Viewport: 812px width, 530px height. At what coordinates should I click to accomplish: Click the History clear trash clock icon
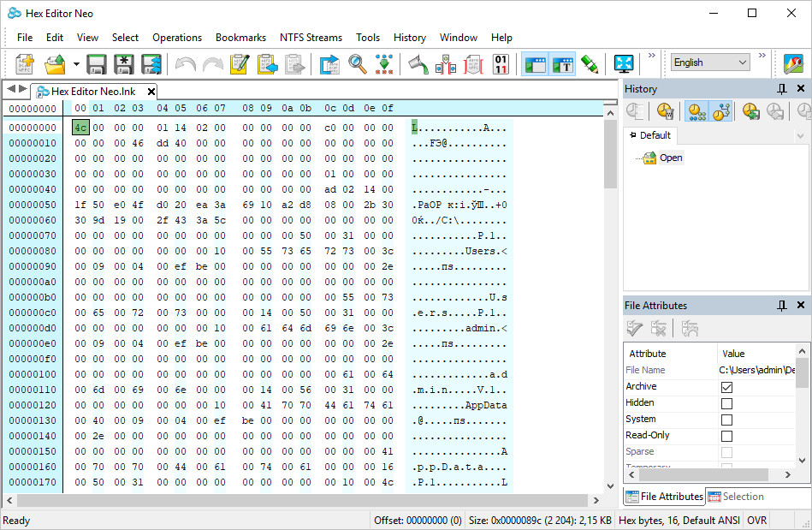click(x=665, y=111)
